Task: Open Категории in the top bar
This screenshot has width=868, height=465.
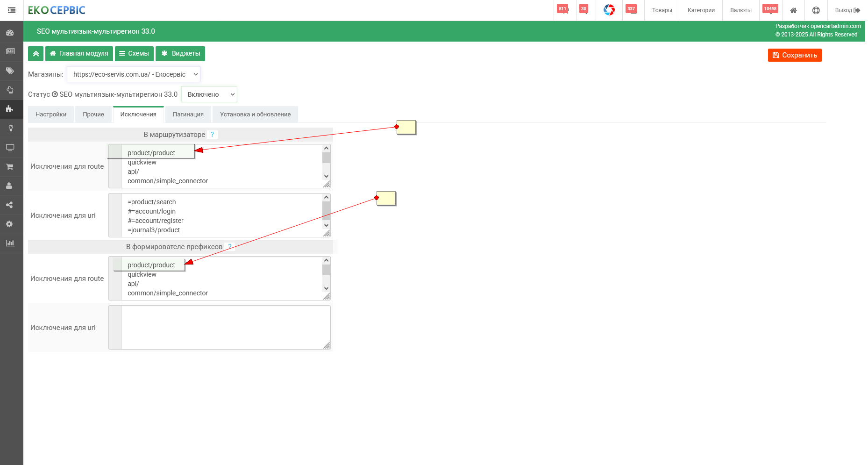Action: click(x=701, y=10)
